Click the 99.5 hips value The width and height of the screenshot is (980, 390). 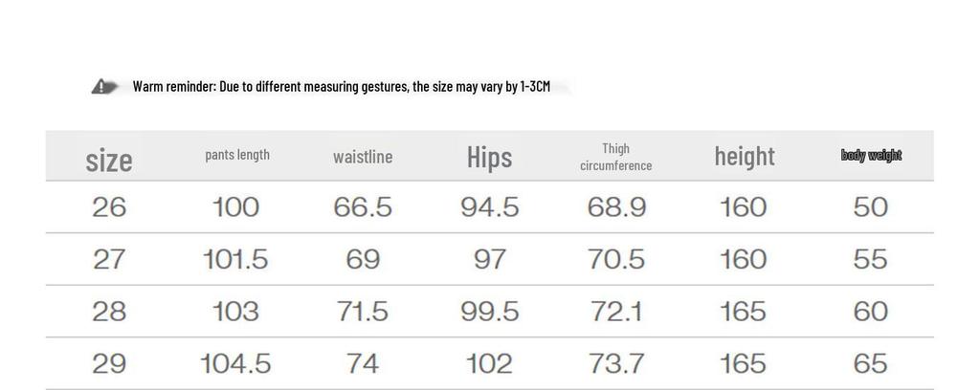pyautogui.click(x=489, y=312)
